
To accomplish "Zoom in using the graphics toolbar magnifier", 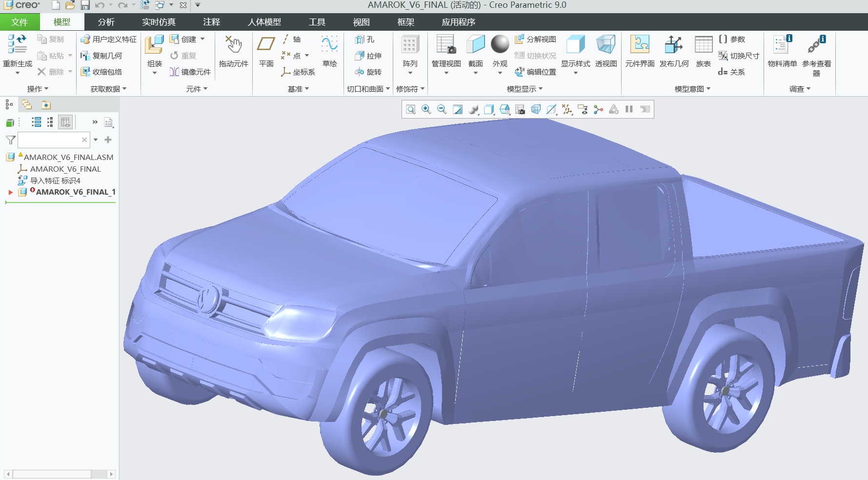I will [426, 109].
